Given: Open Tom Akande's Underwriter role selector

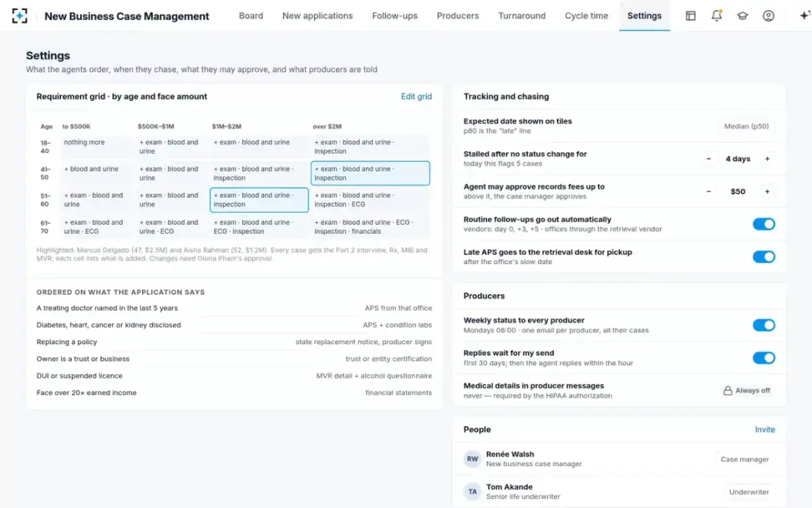Looking at the screenshot, I should coord(748,492).
